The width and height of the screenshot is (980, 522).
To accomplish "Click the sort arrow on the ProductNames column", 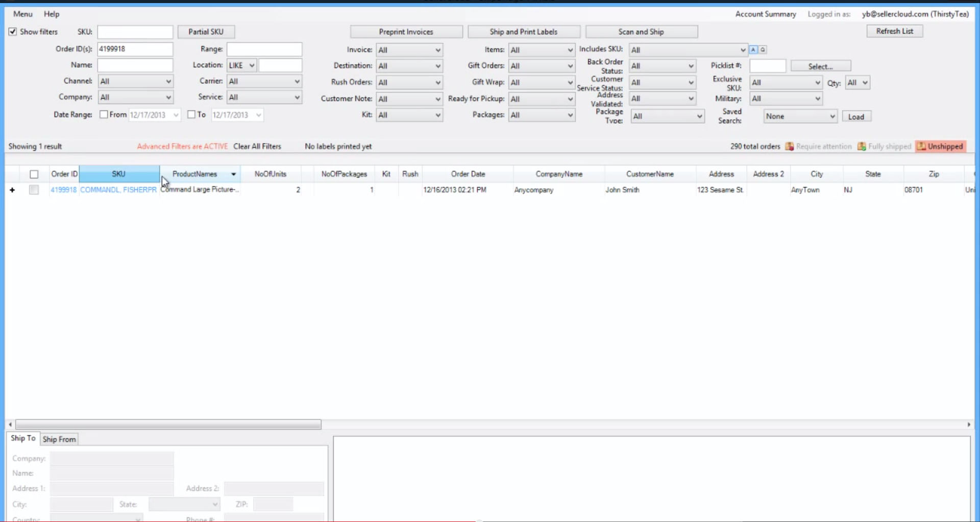I will pyautogui.click(x=233, y=174).
